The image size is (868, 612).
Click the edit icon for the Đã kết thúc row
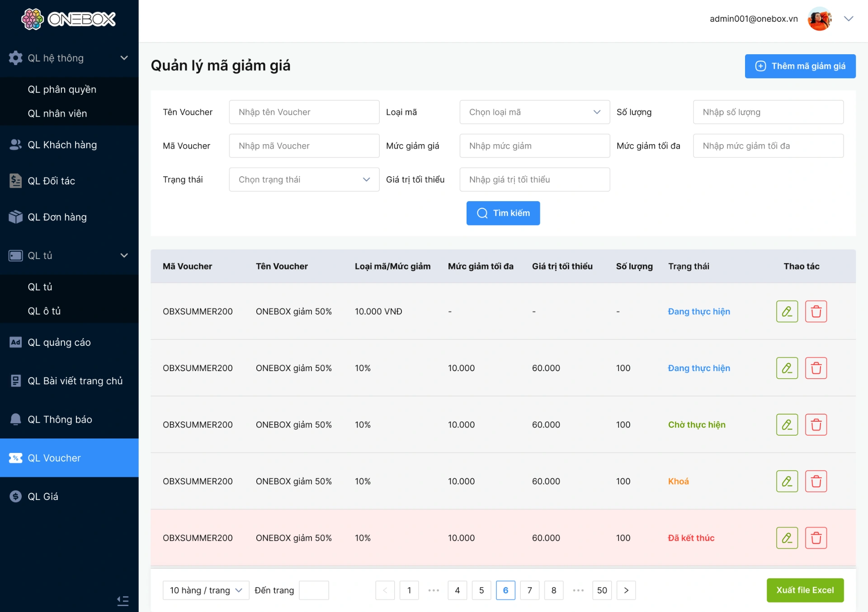tap(787, 538)
